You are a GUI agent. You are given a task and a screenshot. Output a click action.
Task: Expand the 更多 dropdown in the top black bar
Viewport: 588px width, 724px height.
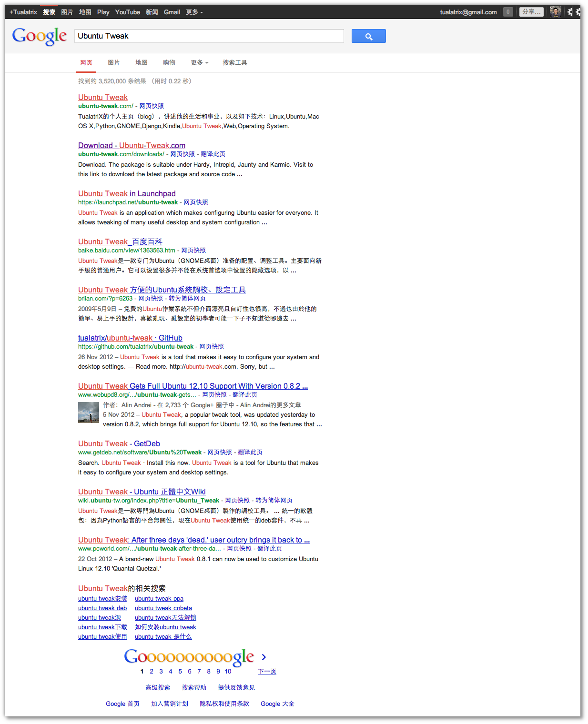(193, 12)
